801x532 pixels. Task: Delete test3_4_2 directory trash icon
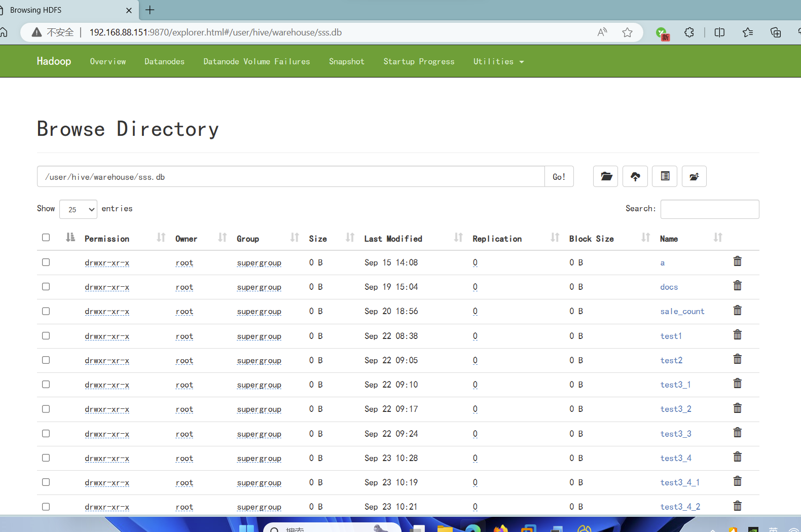click(x=738, y=506)
